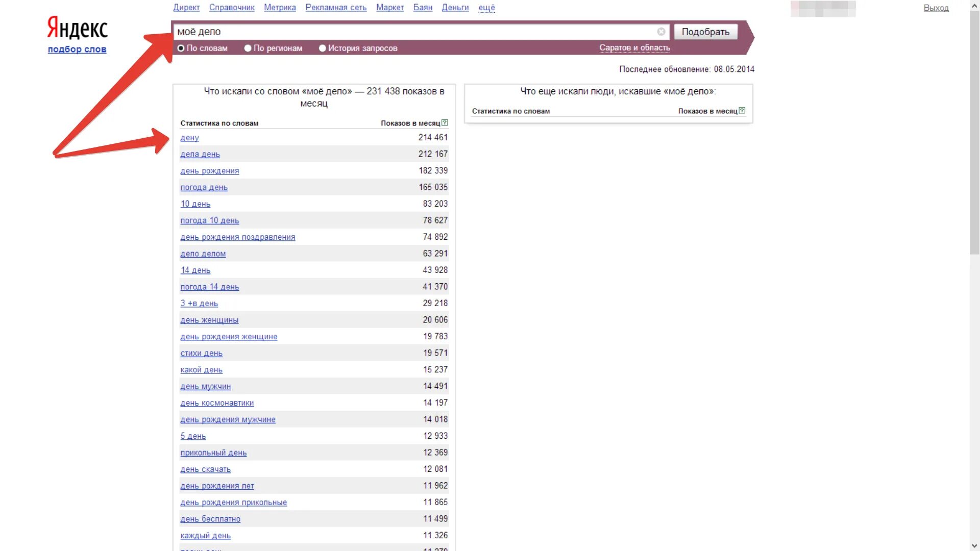Click help icon in right statistics panel

pos(742,111)
